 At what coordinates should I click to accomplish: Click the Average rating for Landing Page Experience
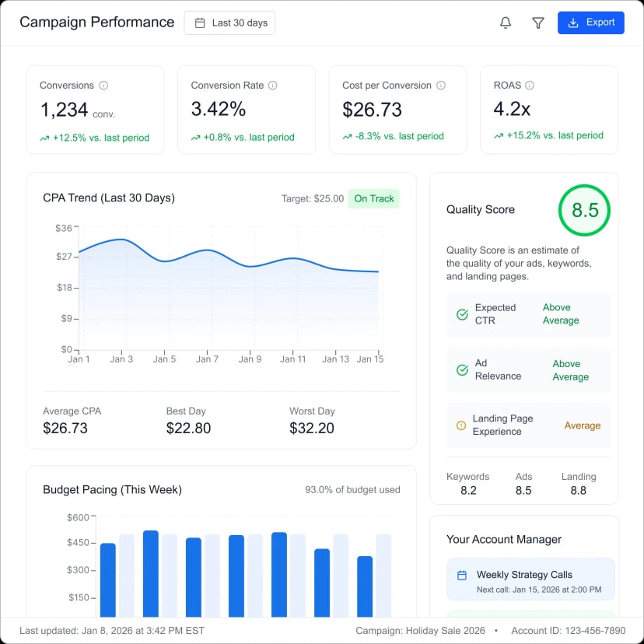[x=583, y=425]
